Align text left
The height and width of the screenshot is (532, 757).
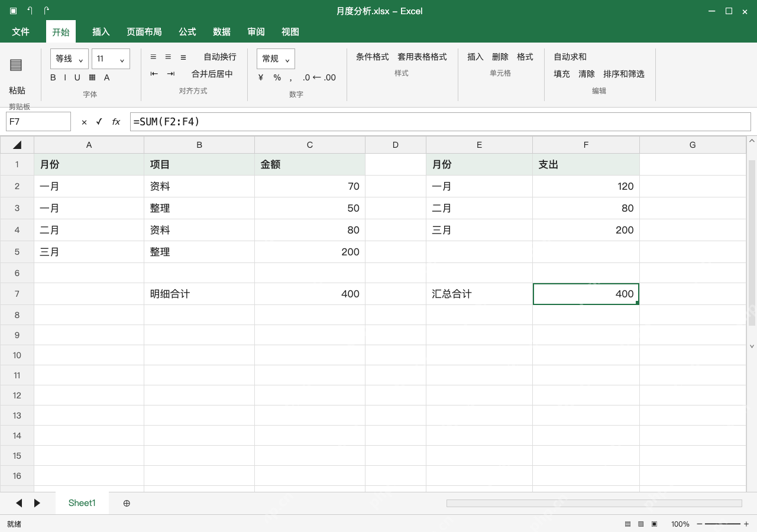tap(153, 57)
